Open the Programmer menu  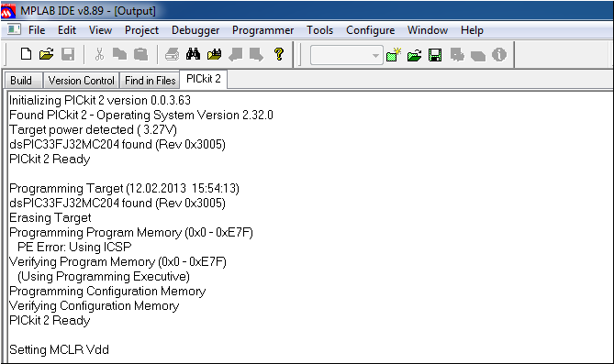(262, 30)
